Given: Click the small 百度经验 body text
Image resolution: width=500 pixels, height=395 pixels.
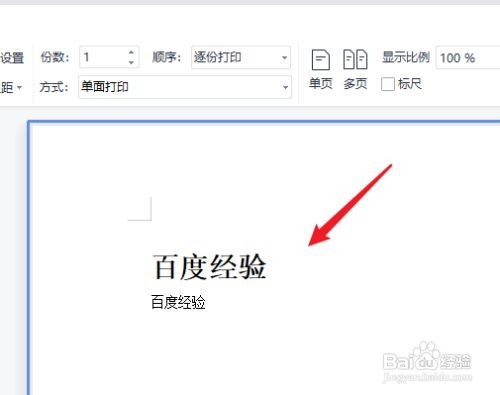Looking at the screenshot, I should [178, 302].
